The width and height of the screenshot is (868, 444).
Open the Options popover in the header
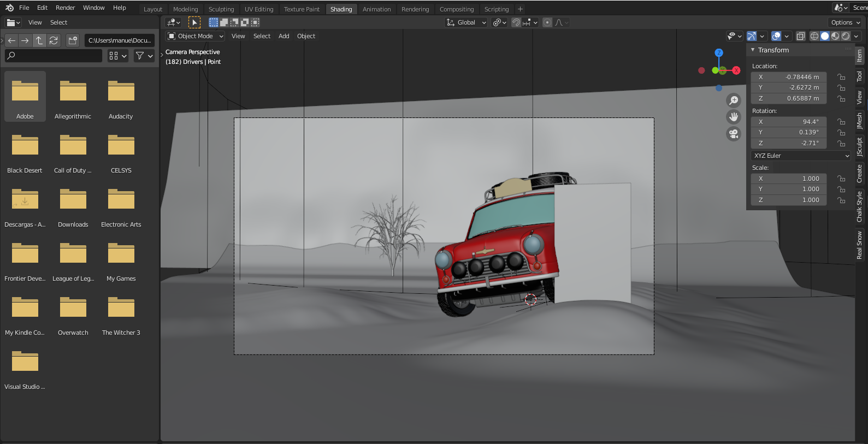845,22
